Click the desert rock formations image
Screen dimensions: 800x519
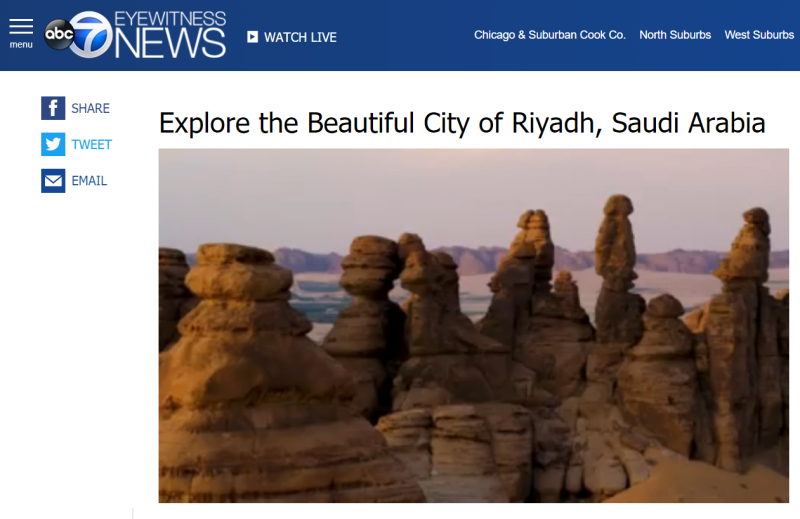473,326
